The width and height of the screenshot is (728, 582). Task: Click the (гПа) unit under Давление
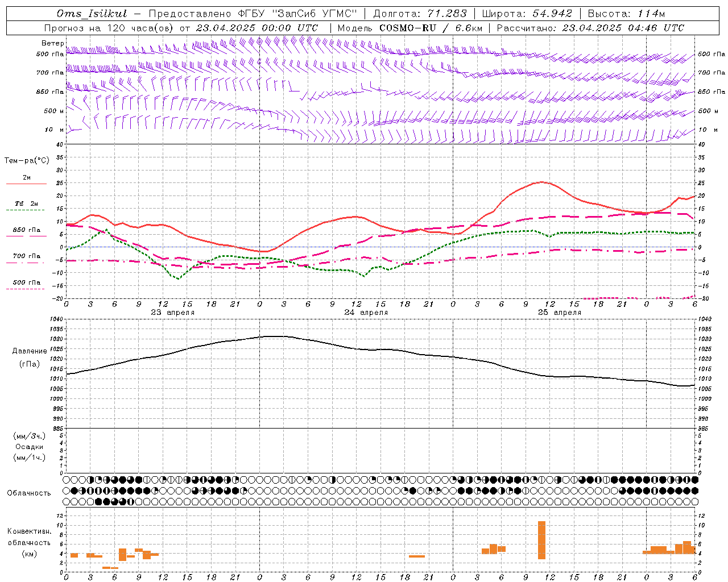click(30, 364)
